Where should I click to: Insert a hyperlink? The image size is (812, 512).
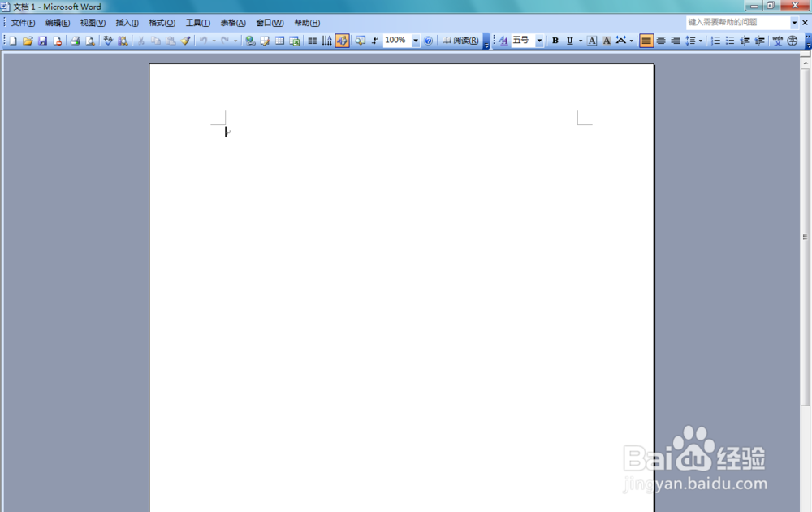250,40
